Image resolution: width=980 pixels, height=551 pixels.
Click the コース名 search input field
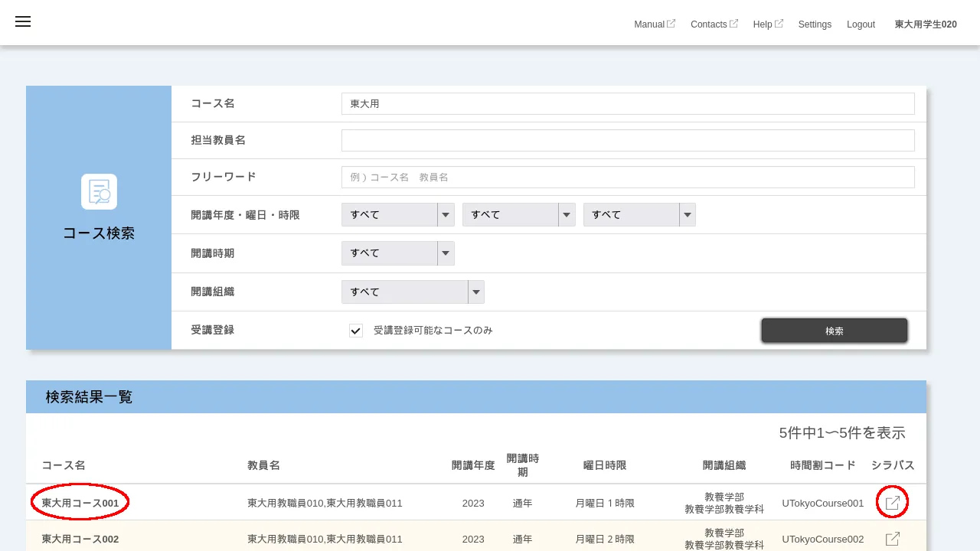tap(628, 103)
